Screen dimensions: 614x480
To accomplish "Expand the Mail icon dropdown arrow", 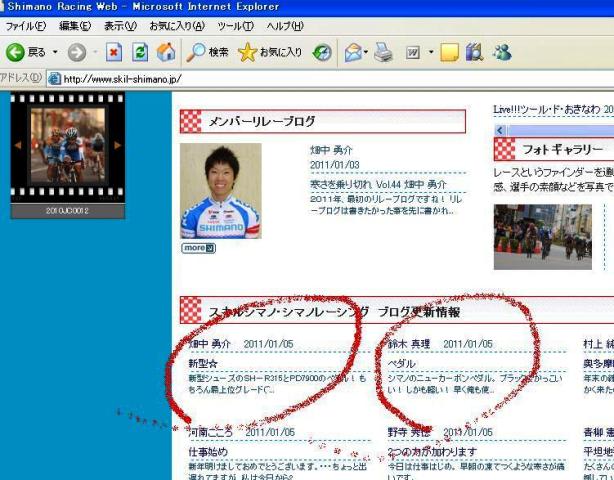I will (366, 52).
